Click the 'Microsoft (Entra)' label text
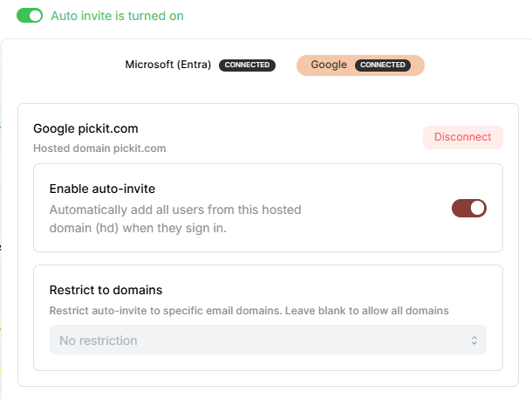Screen dimensions: 532x399 pyautogui.click(x=168, y=65)
